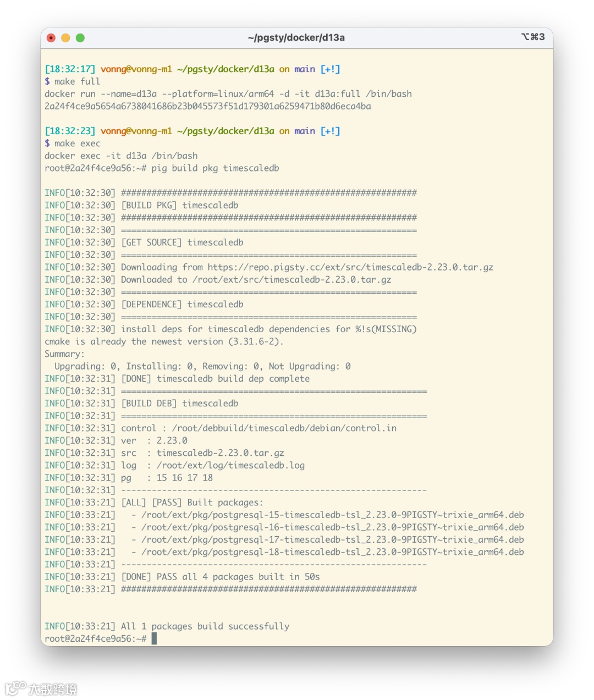Screen dimensions: 594x700
Task: Click the postgresql-16-timescaledb-tsl deb path
Action: [333, 527]
